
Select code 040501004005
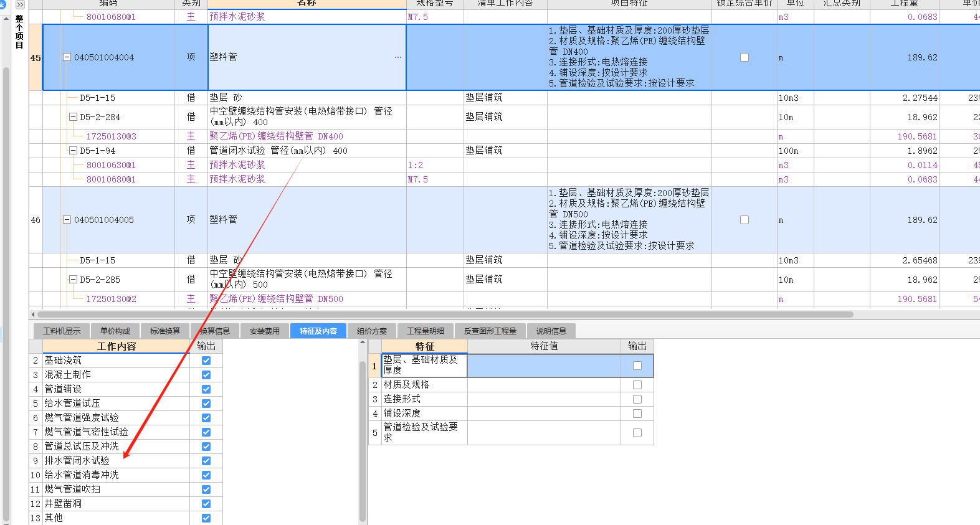[x=104, y=220]
